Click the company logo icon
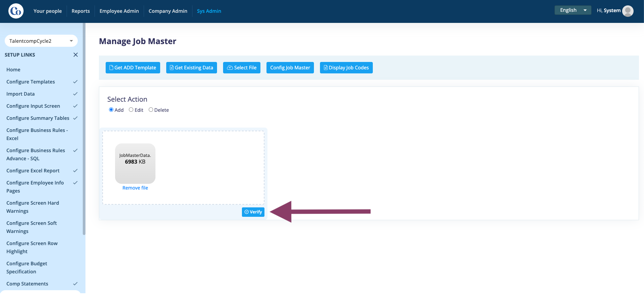This screenshot has height=304, width=644. (x=16, y=11)
